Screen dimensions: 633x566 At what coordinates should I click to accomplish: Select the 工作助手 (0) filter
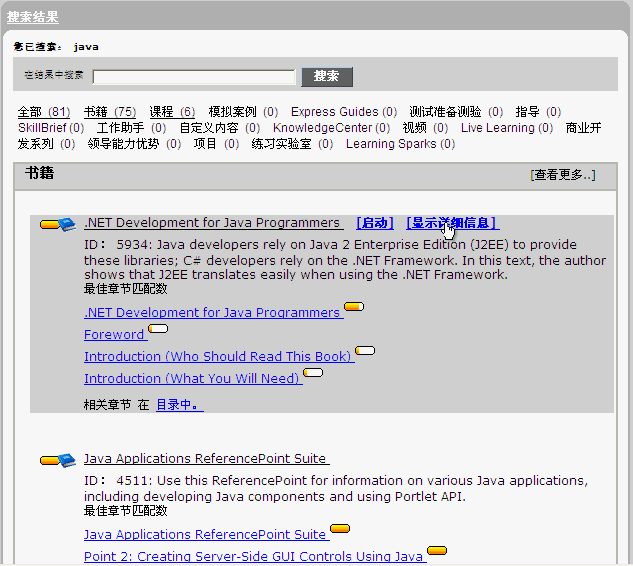[x=132, y=128]
